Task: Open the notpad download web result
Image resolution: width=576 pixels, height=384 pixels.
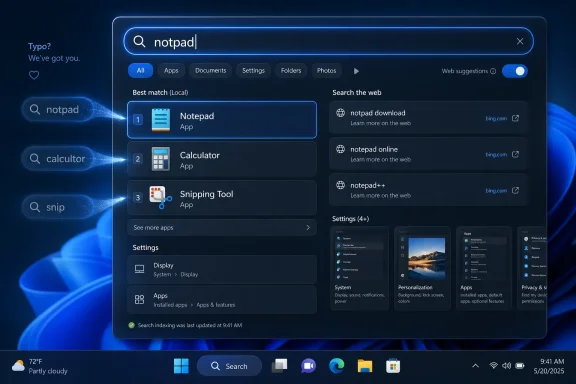Action: [x=428, y=118]
